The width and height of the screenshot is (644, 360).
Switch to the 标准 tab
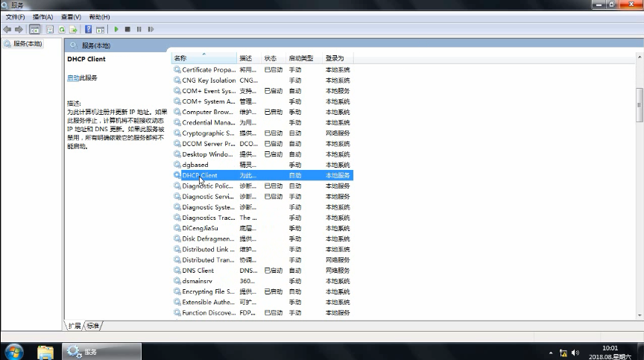pyautogui.click(x=92, y=326)
